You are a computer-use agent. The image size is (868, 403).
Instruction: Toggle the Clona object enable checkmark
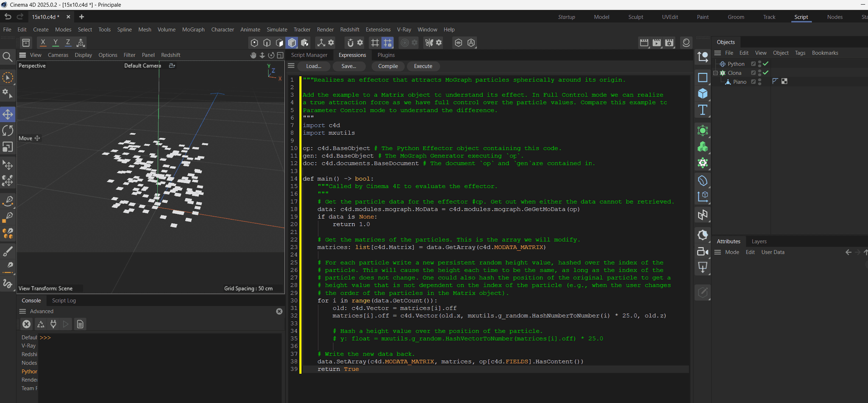coord(766,73)
